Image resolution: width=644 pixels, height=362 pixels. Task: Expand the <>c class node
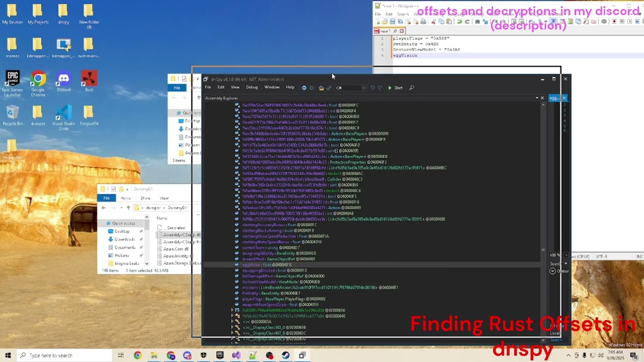232,322
